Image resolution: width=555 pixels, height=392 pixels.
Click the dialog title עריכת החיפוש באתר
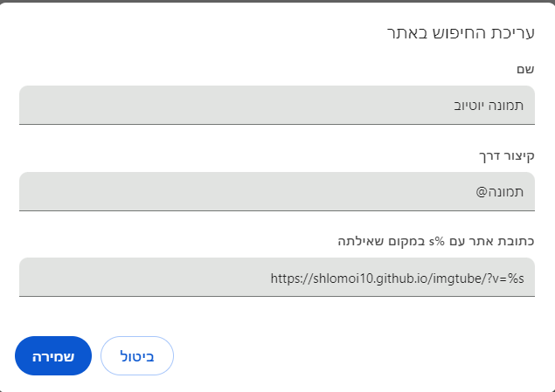point(461,33)
